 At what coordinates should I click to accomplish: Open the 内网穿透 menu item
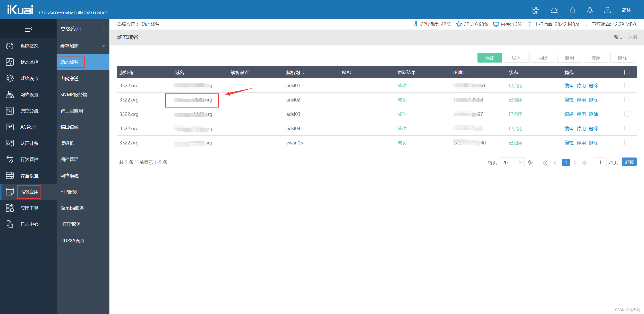coord(69,78)
